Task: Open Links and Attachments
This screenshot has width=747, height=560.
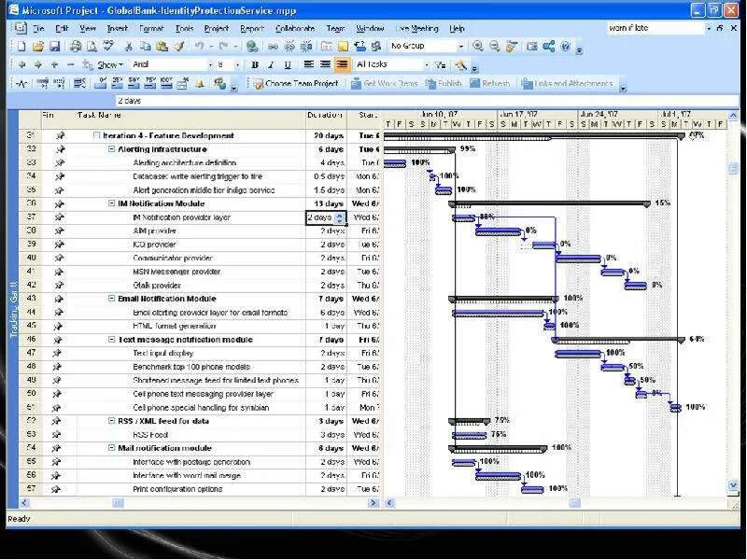Action: (x=567, y=84)
